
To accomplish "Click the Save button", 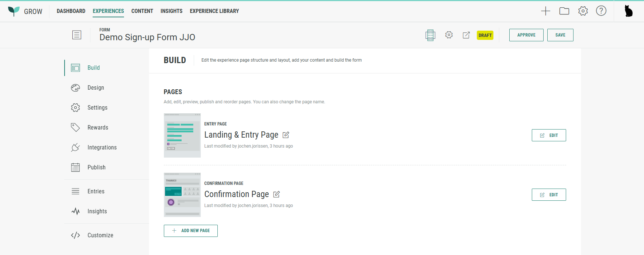I will pyautogui.click(x=560, y=35).
